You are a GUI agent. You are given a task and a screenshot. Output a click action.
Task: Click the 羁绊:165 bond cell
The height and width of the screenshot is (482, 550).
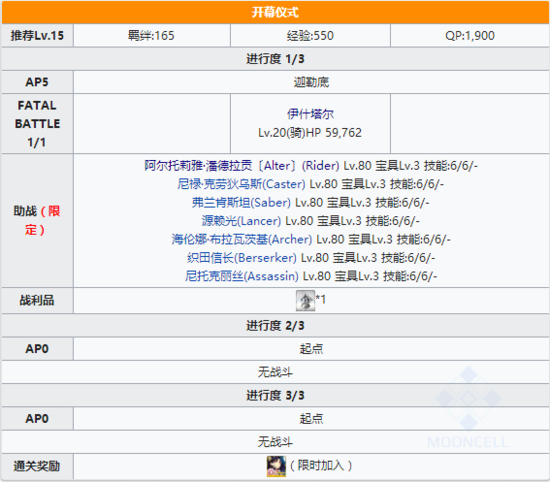click(x=152, y=35)
